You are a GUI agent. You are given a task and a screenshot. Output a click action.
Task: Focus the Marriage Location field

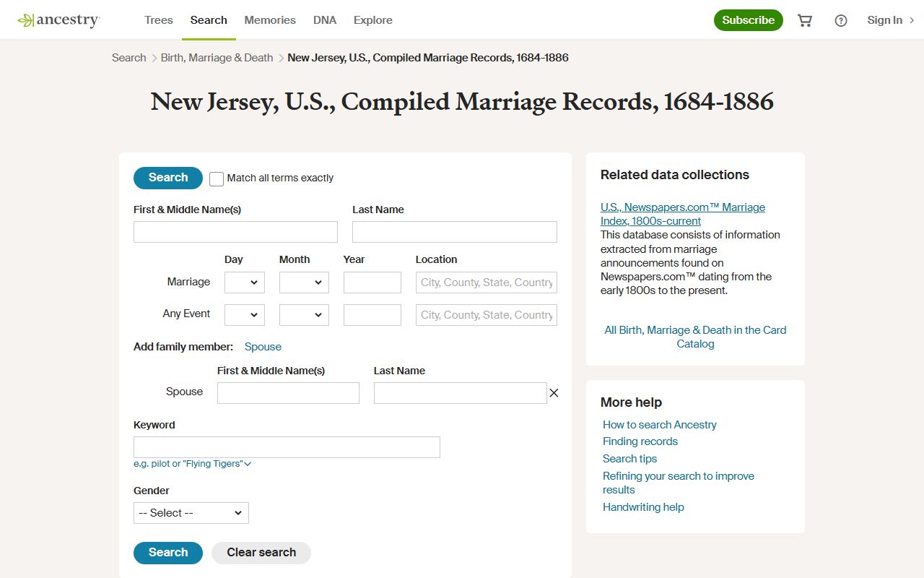point(487,282)
